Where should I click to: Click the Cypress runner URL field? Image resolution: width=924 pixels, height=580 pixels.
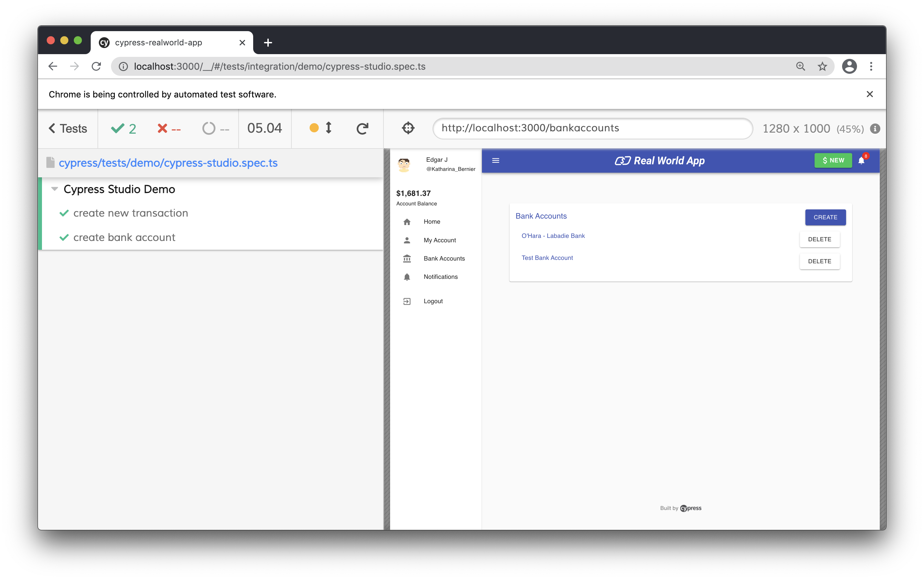[x=592, y=128]
